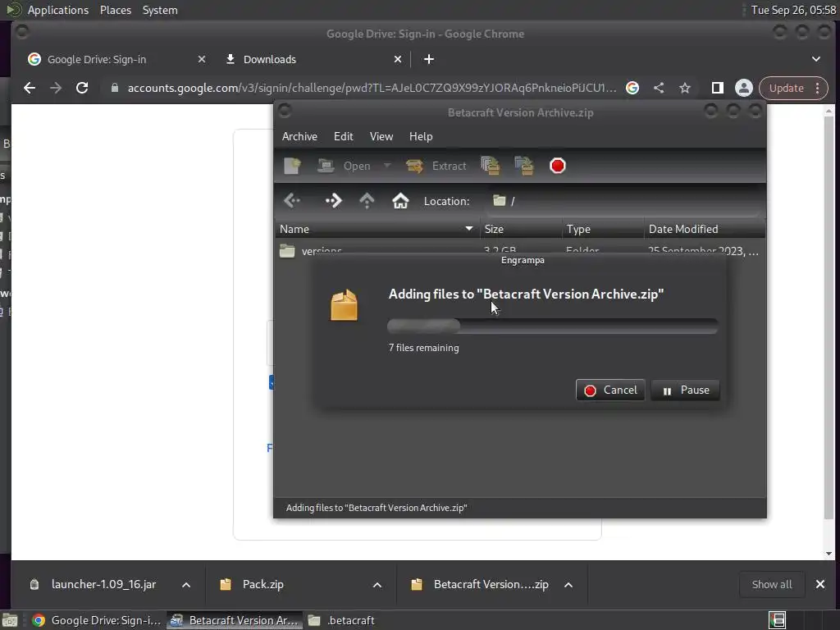Go forward in Chrome
Viewport: 840px width, 630px height.
pyautogui.click(x=56, y=88)
